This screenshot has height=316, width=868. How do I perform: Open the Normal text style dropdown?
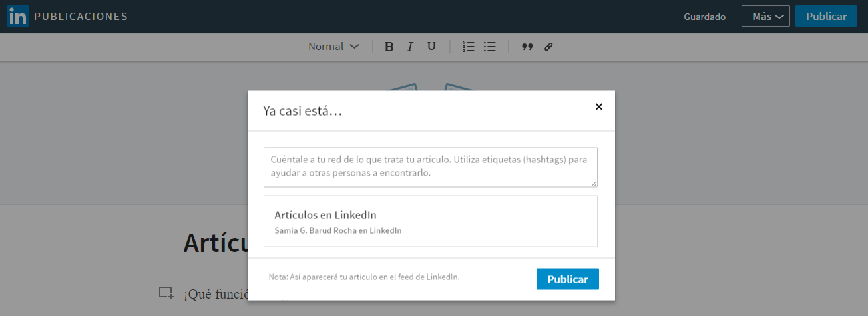click(333, 47)
